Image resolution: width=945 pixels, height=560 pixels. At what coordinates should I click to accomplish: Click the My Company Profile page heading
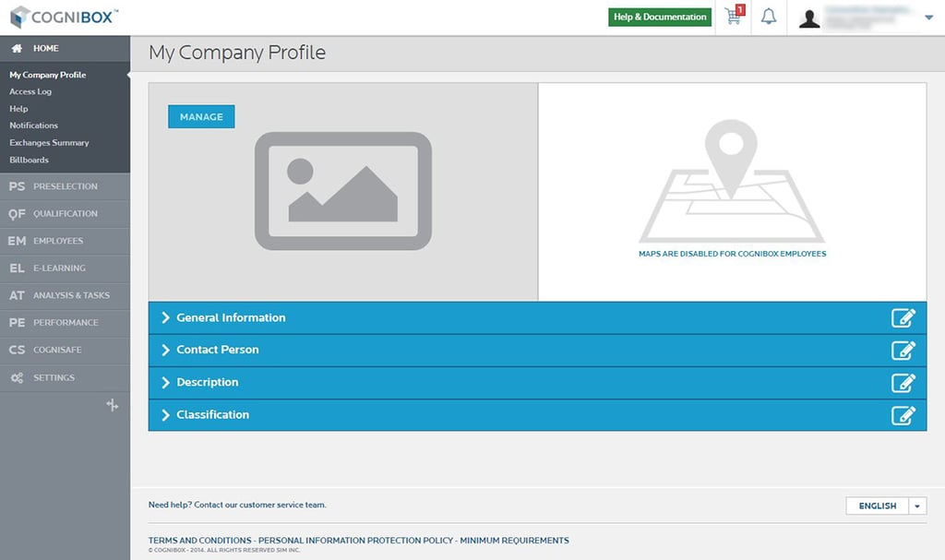[x=237, y=53]
